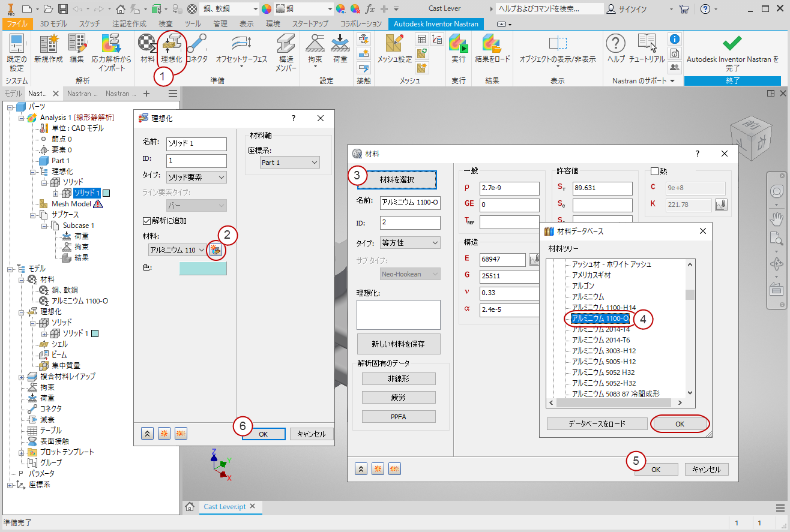Select Mesh Model in analysis tree
The height and width of the screenshot is (532, 790).
tap(71, 204)
